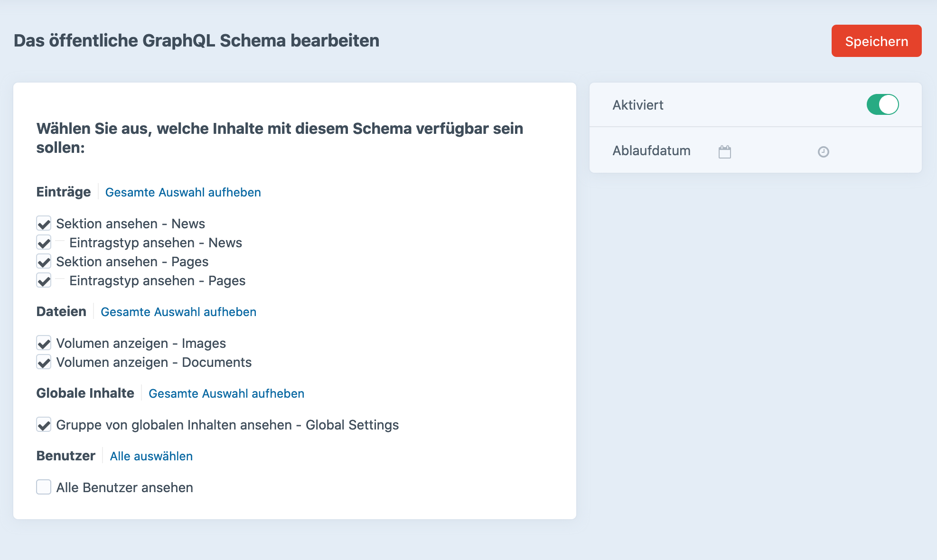Click the Volumen anzeigen - Documents label
This screenshot has width=937, height=560.
[x=154, y=362]
